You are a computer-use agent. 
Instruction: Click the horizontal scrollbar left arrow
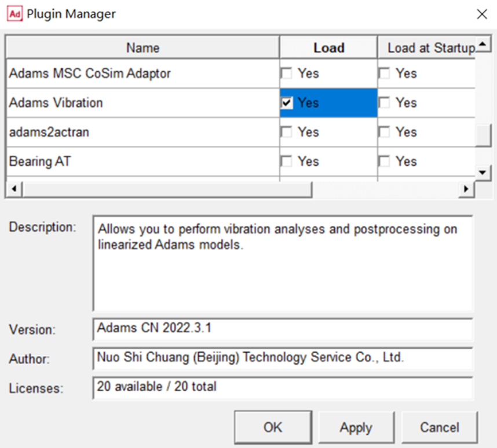(14, 189)
